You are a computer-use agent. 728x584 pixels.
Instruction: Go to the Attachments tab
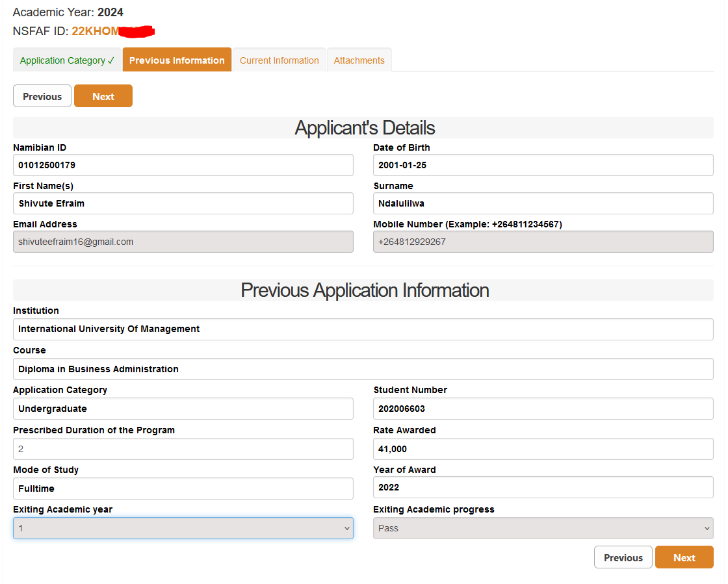point(359,60)
